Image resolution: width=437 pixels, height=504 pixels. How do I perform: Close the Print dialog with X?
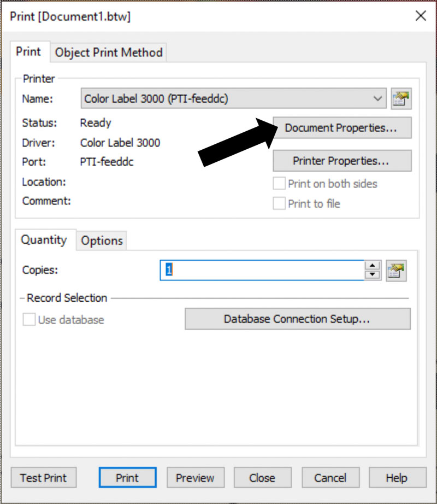click(421, 16)
